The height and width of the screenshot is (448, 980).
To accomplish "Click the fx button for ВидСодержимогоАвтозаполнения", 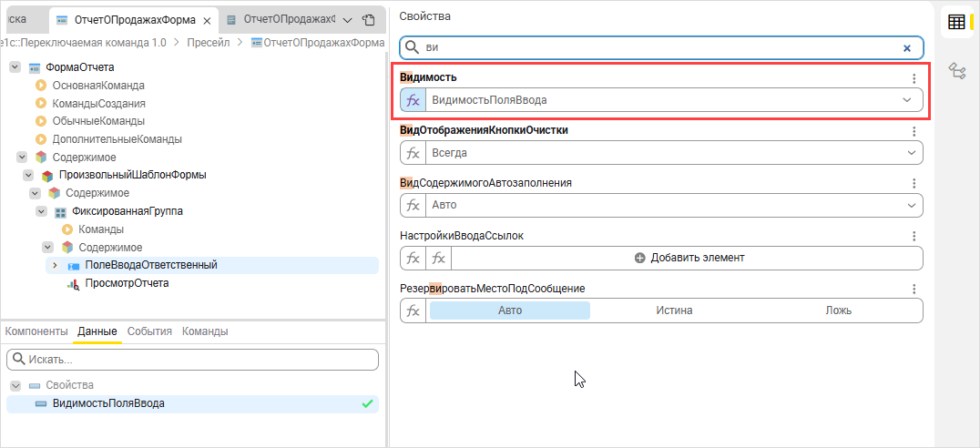I will coord(413,205).
